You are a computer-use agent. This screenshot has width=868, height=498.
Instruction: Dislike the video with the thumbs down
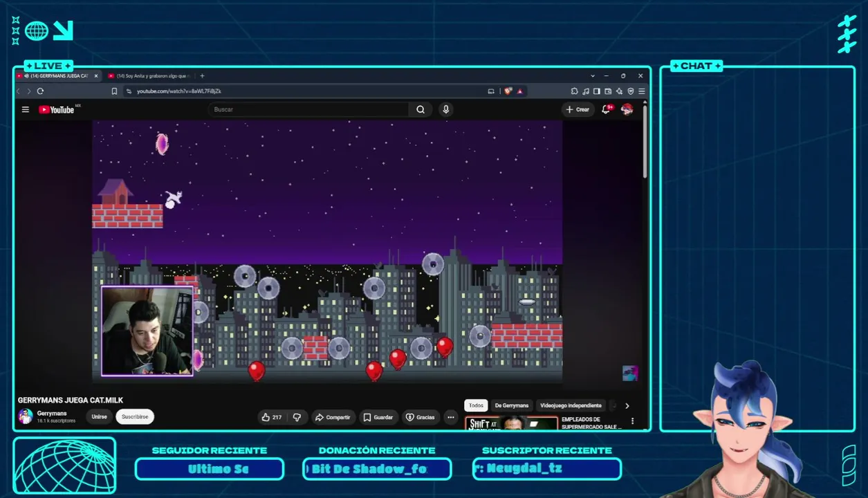pos(297,417)
